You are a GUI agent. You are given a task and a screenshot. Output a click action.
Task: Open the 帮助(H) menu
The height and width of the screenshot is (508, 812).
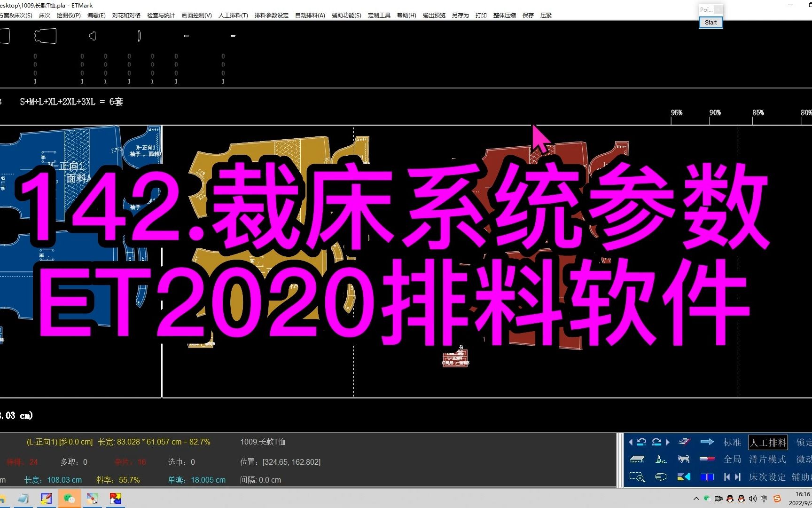pyautogui.click(x=406, y=16)
